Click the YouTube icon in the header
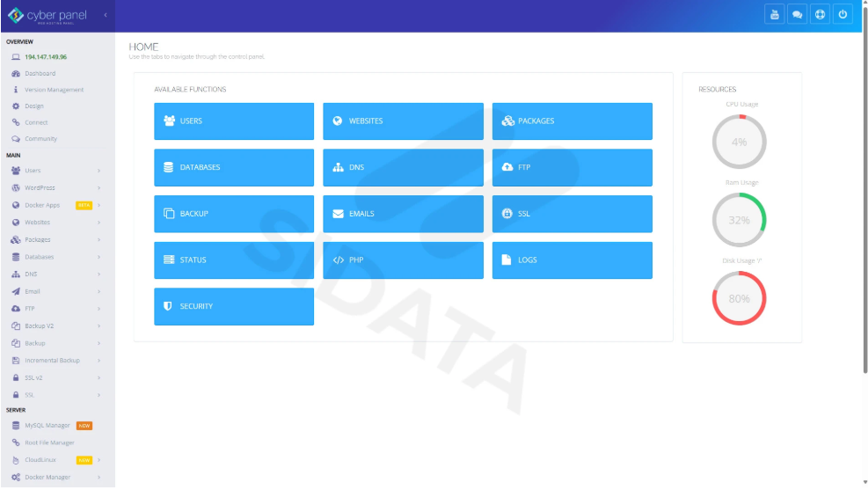Image resolution: width=868 pixels, height=490 pixels. click(774, 14)
